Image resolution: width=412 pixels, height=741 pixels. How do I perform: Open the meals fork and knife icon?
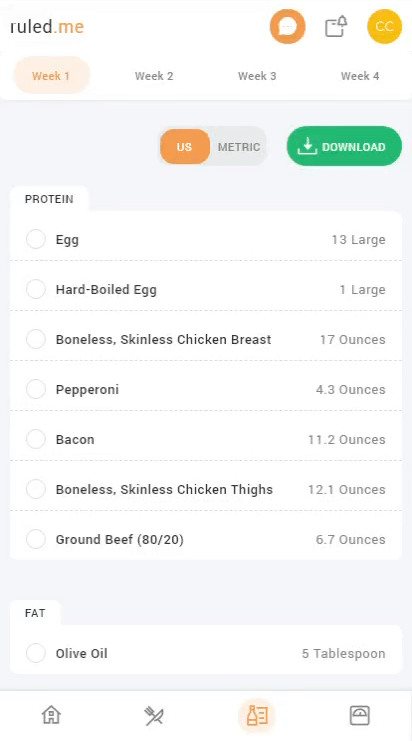click(154, 715)
